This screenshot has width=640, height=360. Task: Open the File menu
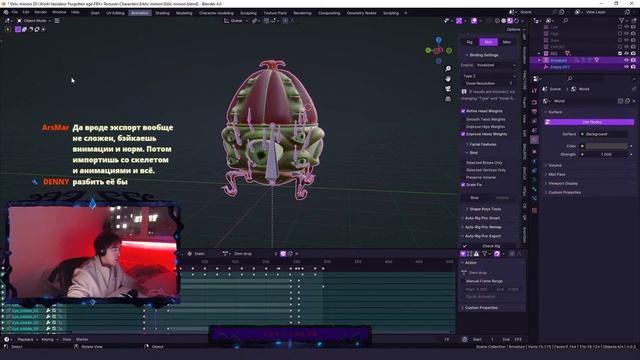tap(14, 12)
